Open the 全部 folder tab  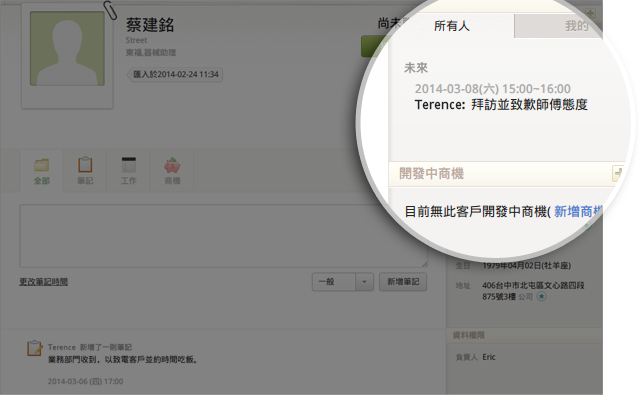[x=42, y=171]
